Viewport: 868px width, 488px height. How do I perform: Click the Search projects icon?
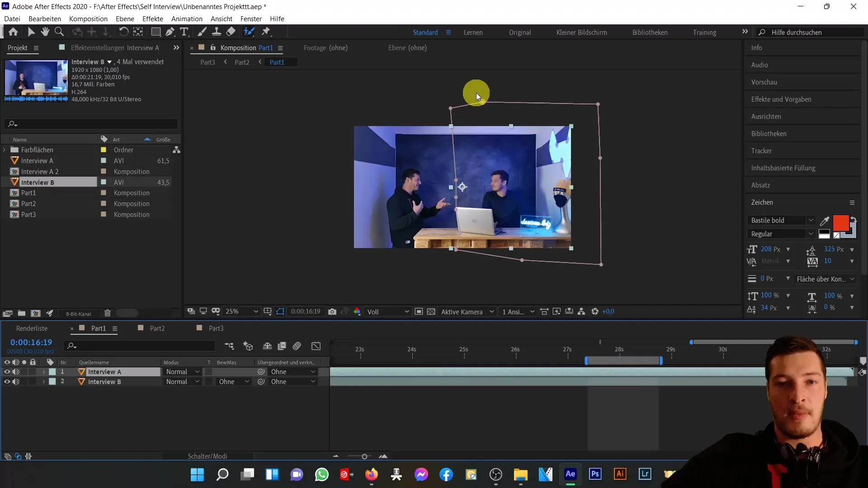click(x=13, y=123)
